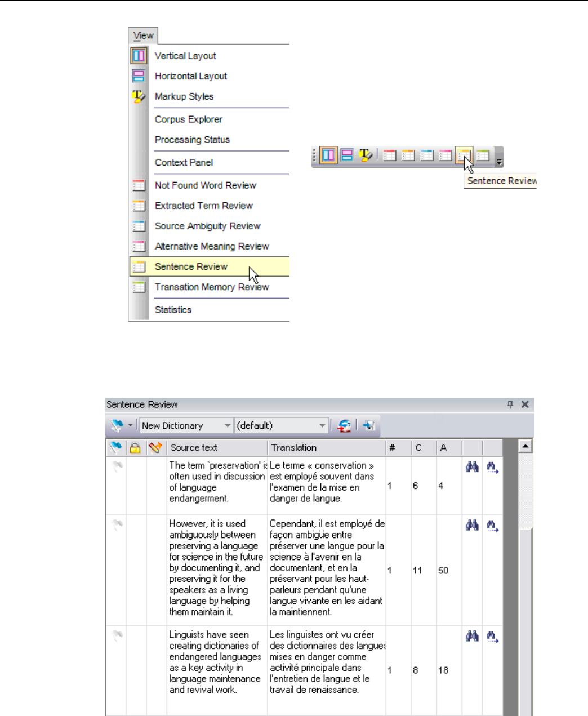Click the globe retranslate icon in panel toolbar
The height and width of the screenshot is (716, 588).
coord(344,425)
